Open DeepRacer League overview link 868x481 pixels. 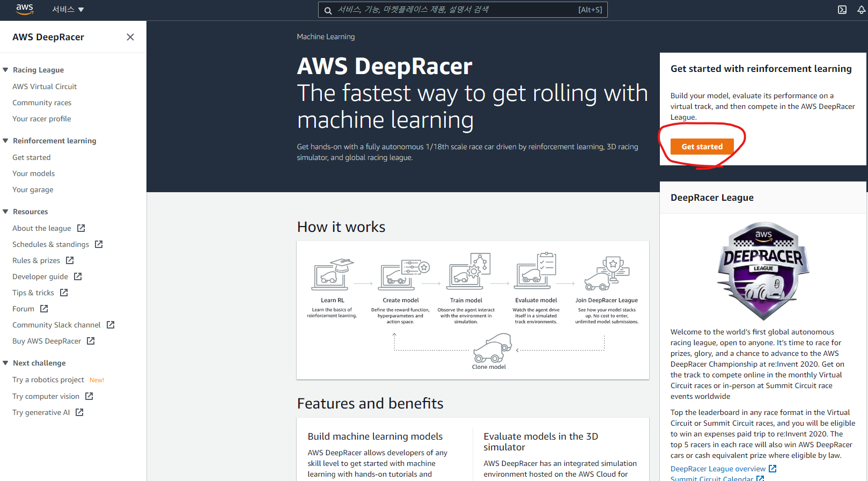tap(718, 469)
